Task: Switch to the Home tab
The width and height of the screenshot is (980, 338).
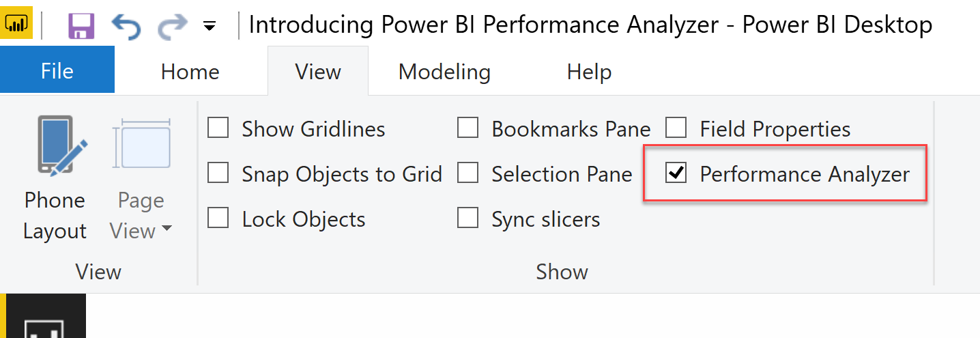Action: click(x=190, y=72)
